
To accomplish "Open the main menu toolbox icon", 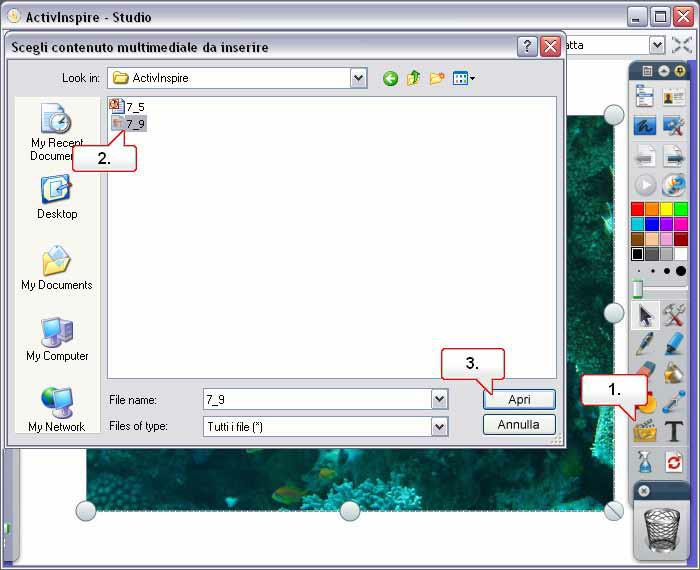I will tap(645, 96).
